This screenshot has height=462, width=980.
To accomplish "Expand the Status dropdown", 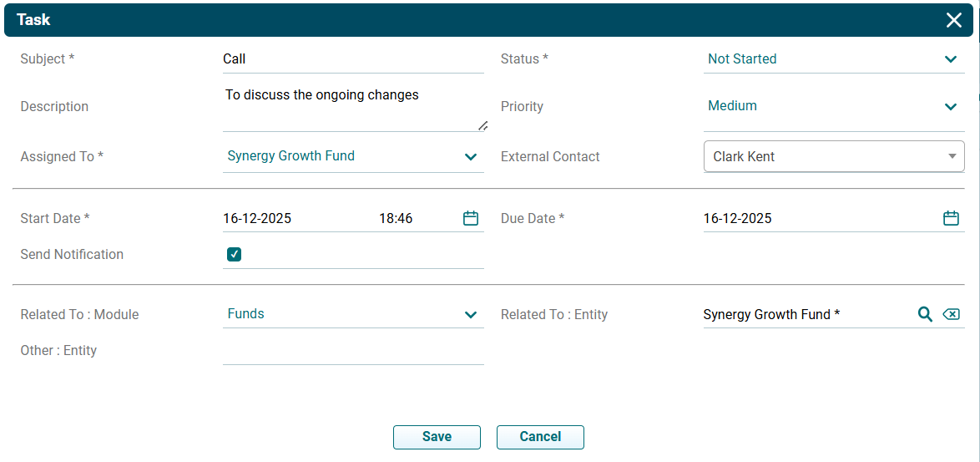I will 950,59.
